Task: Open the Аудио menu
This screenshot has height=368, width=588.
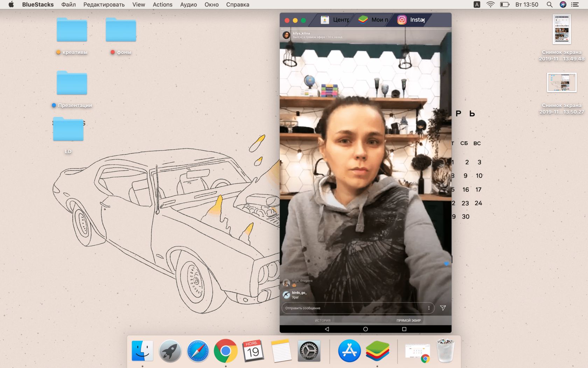Action: 188,5
